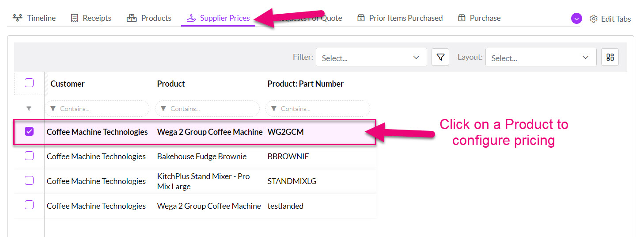Click Wega 2 Group Coffee Machine in WG2GCM row
Viewport: 644px width, 237px height.
210,132
